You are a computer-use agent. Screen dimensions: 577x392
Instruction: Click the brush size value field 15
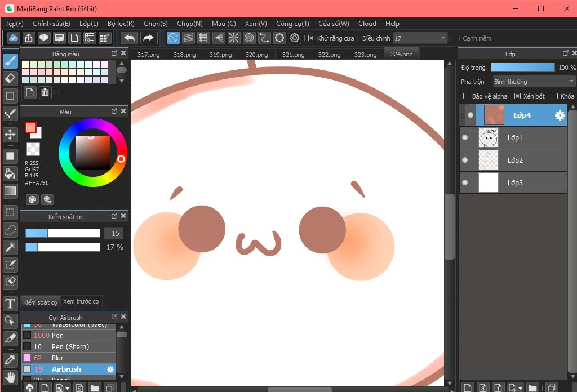coord(114,234)
